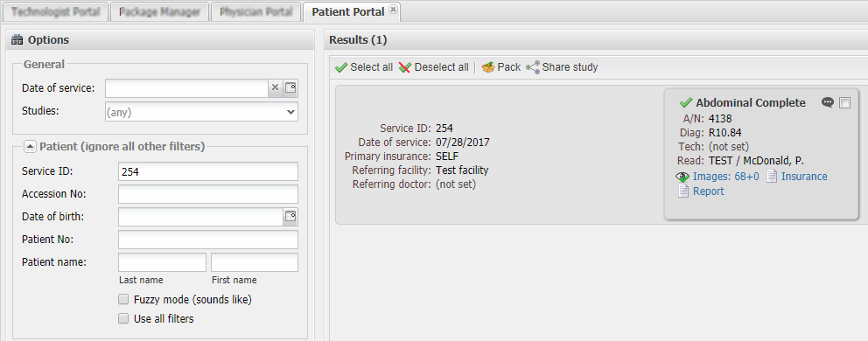Tick the Abdominal Complete study checkbox
868x341 pixels.
point(844,102)
